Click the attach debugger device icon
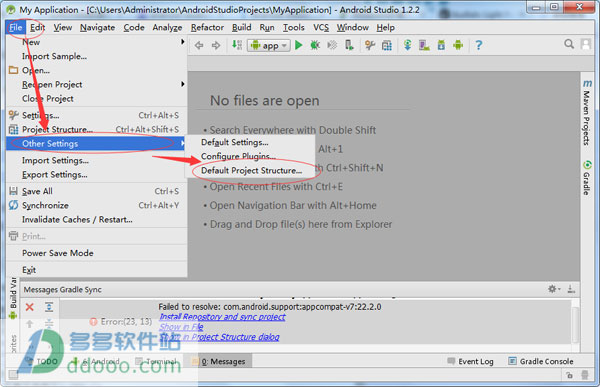The image size is (600, 387). click(349, 45)
